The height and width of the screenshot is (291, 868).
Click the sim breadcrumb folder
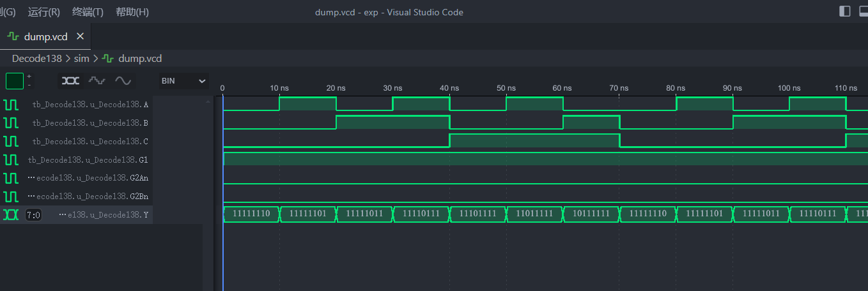(81, 58)
